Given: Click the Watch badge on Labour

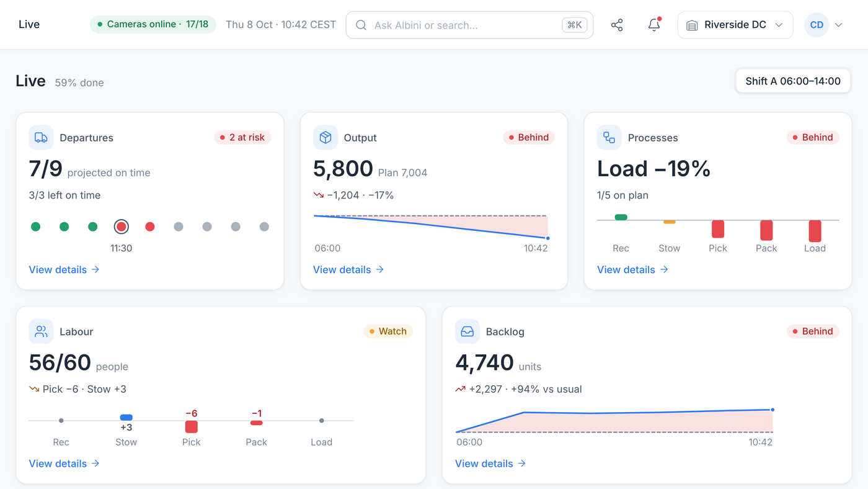Looking at the screenshot, I should coord(388,331).
